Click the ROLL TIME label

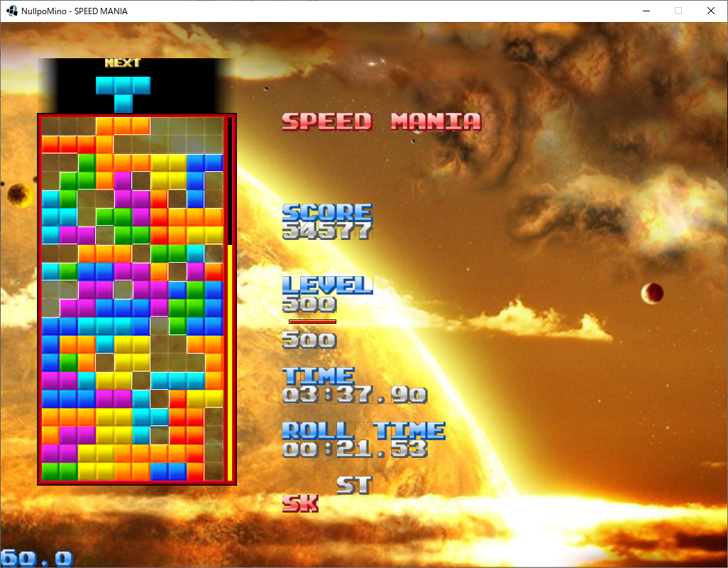[x=363, y=430]
